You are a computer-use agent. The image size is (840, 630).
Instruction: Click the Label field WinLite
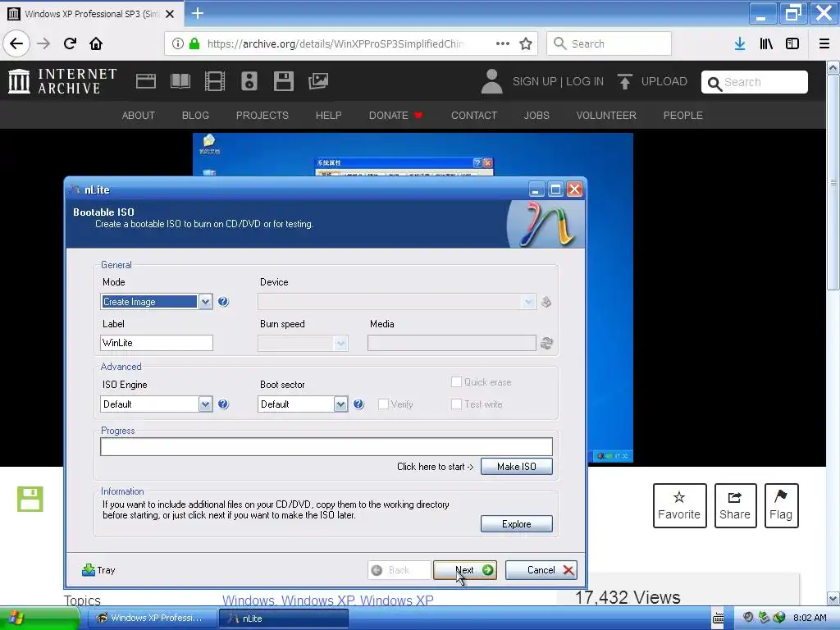click(x=157, y=343)
